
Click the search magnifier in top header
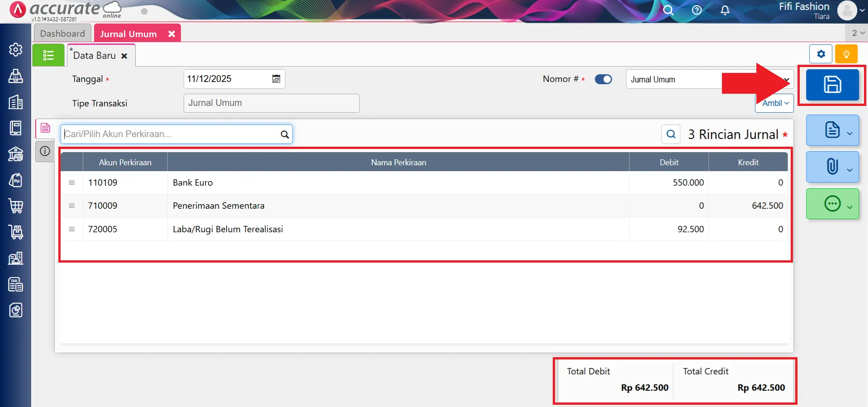[x=668, y=10]
